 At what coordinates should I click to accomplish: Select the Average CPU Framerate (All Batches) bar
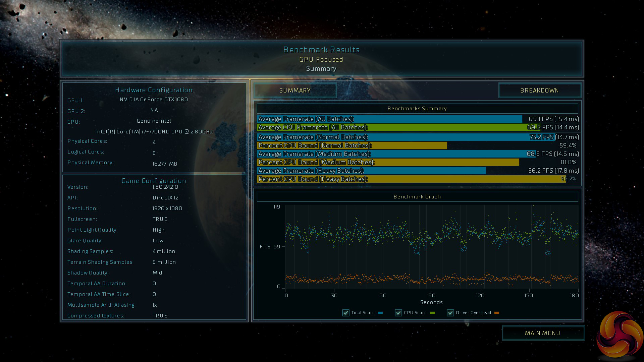coord(398,127)
